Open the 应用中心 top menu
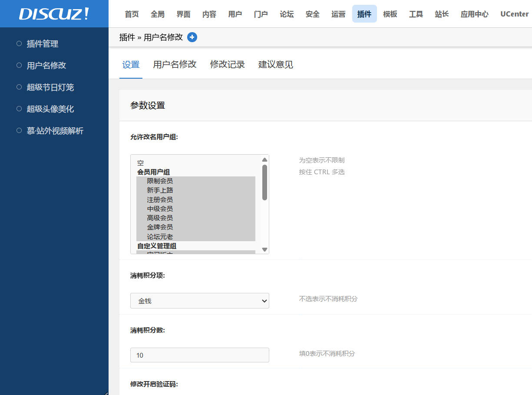 (475, 14)
